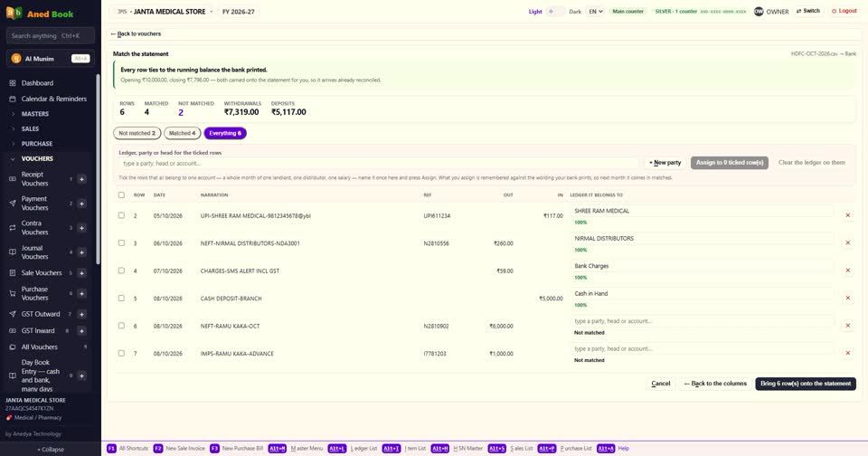Open Help shortcut Alt+A in bottom bar
Viewport: 868px width, 456px height.
tap(613, 448)
